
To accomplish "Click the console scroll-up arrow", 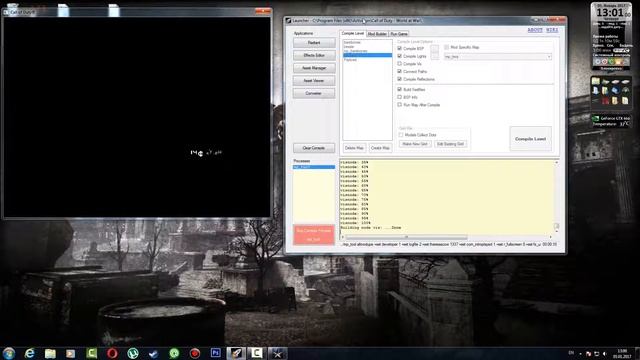I will 556,162.
